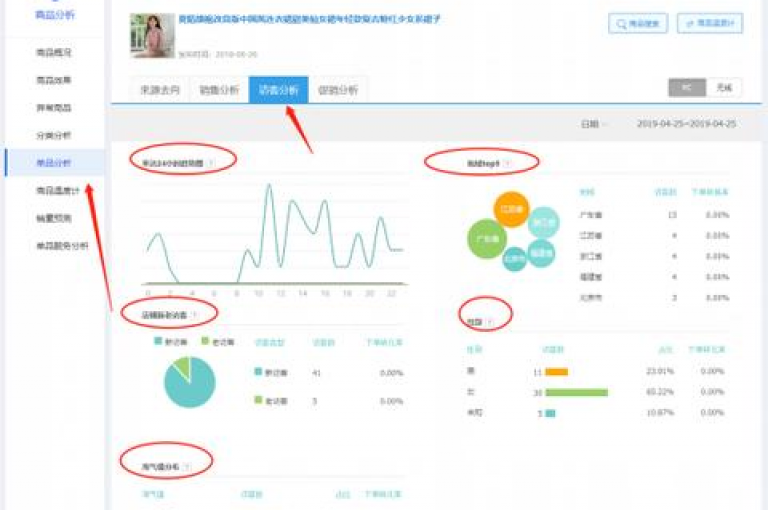Viewport: 768px width, 510px height.
Task: Expand the 日期 date dropdown
Action: click(594, 124)
